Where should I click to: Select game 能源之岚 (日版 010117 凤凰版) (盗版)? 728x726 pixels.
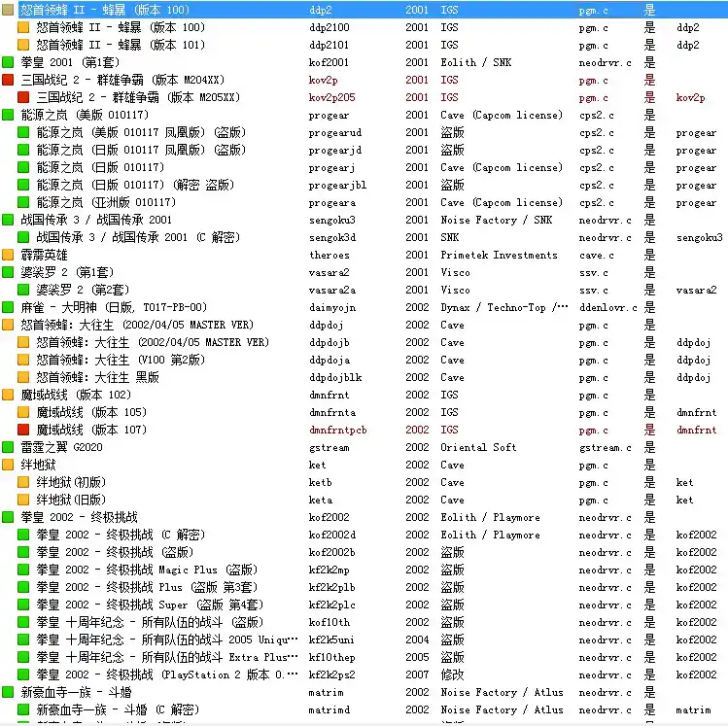(x=142, y=150)
